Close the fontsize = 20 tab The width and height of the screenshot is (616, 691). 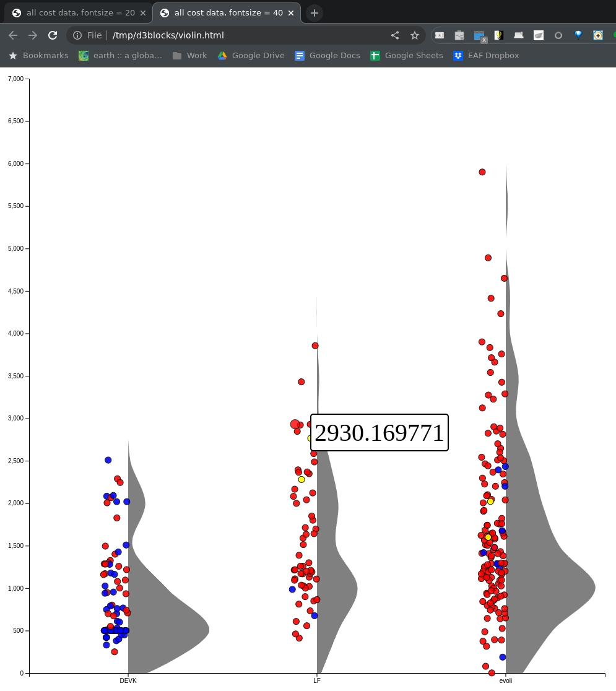[143, 13]
